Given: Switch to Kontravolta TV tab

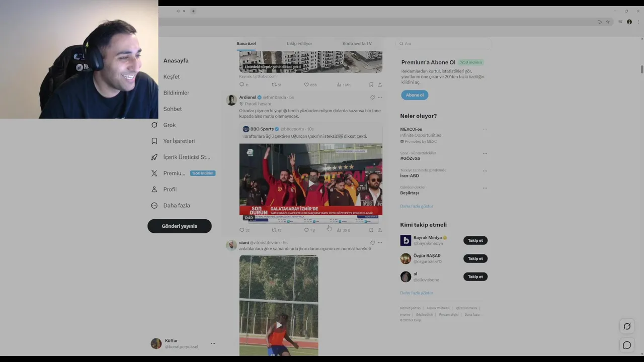Looking at the screenshot, I should pyautogui.click(x=357, y=43).
